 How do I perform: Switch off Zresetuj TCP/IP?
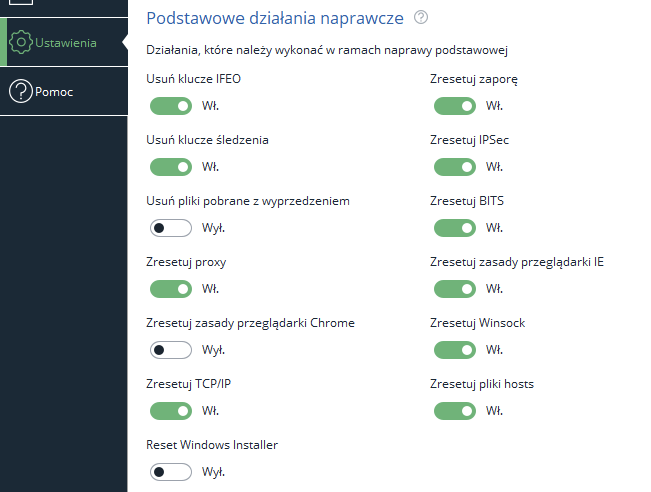pos(170,411)
